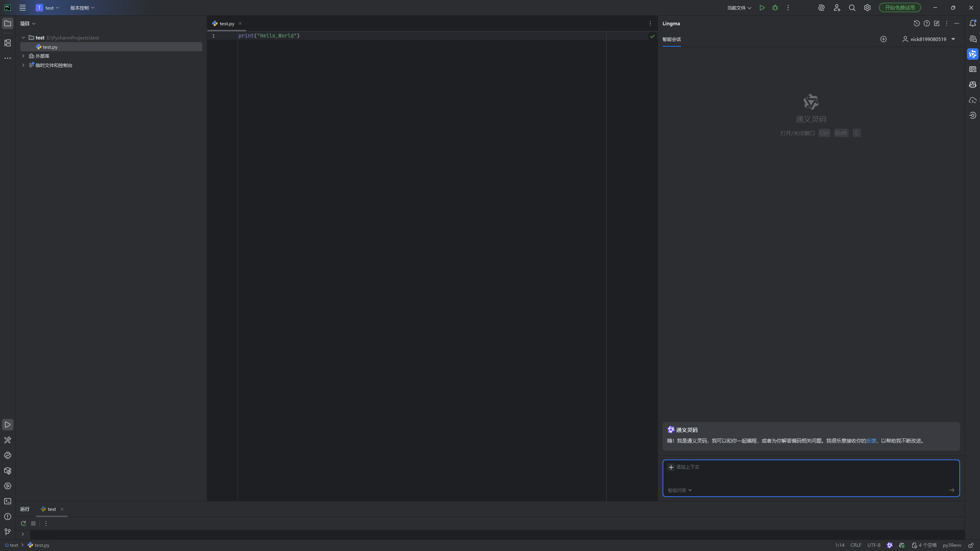The height and width of the screenshot is (551, 980).
Task: Toggle the file read-only lock icon
Action: click(x=971, y=545)
